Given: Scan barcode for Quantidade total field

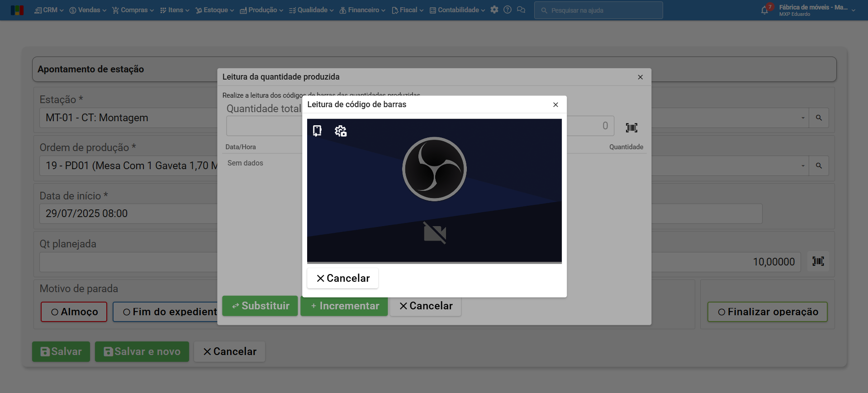Looking at the screenshot, I should [x=631, y=128].
